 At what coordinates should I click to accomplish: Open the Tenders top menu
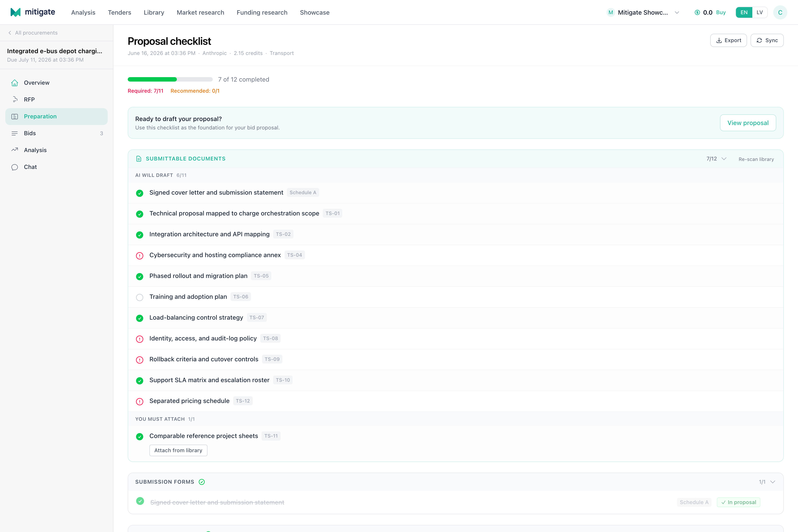tap(119, 13)
